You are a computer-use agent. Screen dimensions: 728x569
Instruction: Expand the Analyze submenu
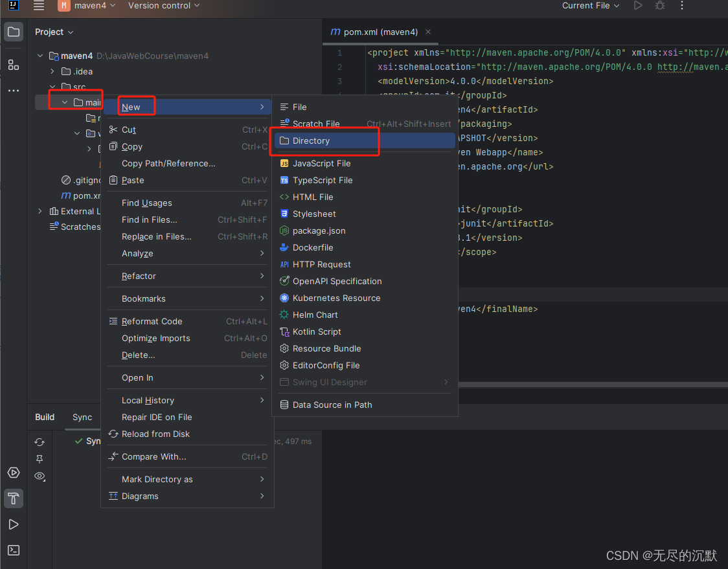point(188,253)
